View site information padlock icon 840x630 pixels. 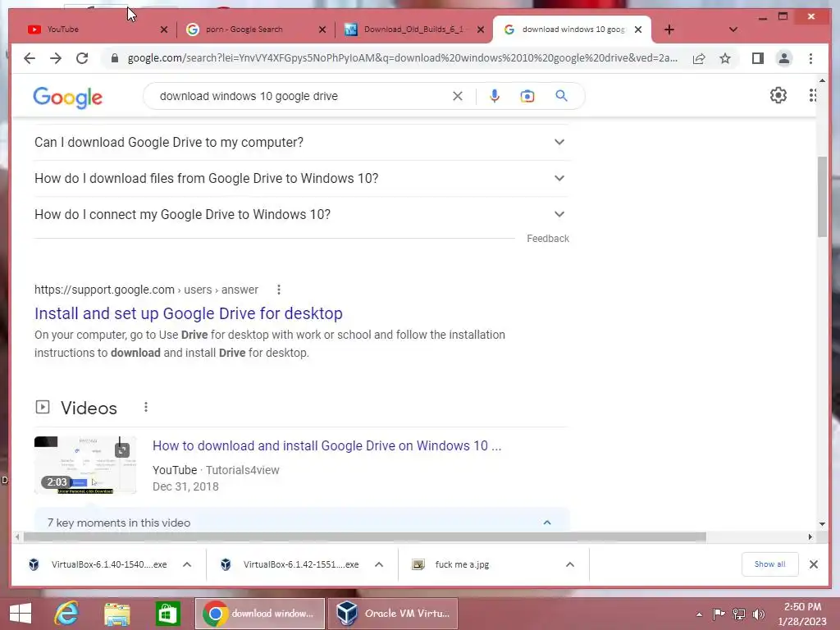[114, 58]
